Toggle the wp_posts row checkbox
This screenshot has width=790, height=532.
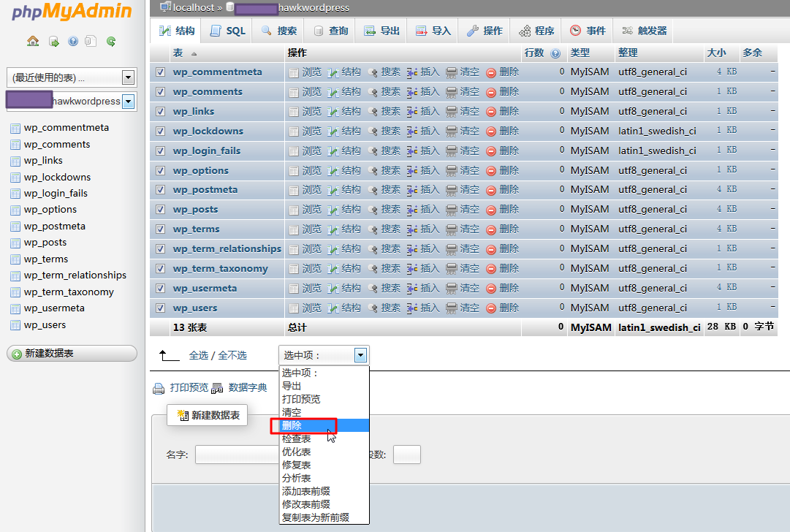click(160, 210)
